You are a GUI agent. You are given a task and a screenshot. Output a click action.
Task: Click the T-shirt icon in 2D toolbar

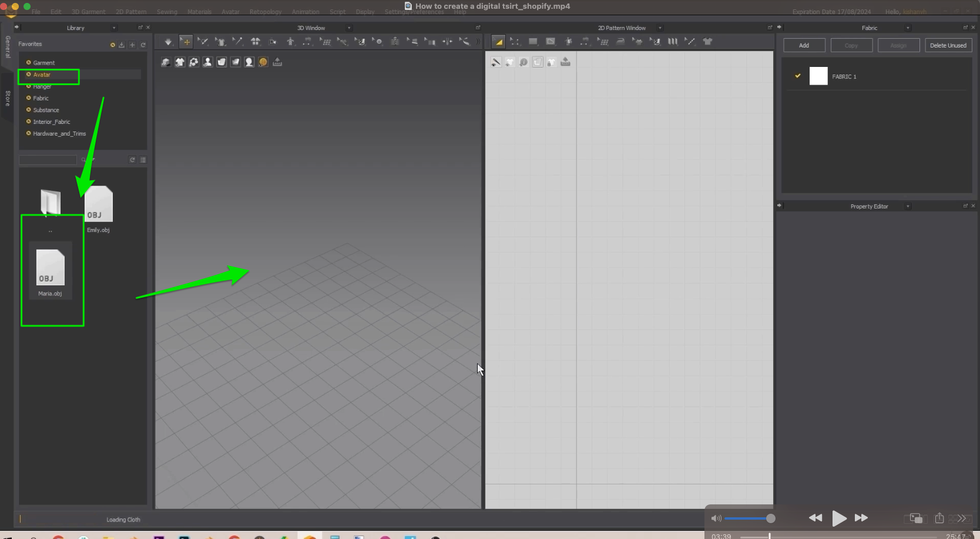tap(707, 42)
